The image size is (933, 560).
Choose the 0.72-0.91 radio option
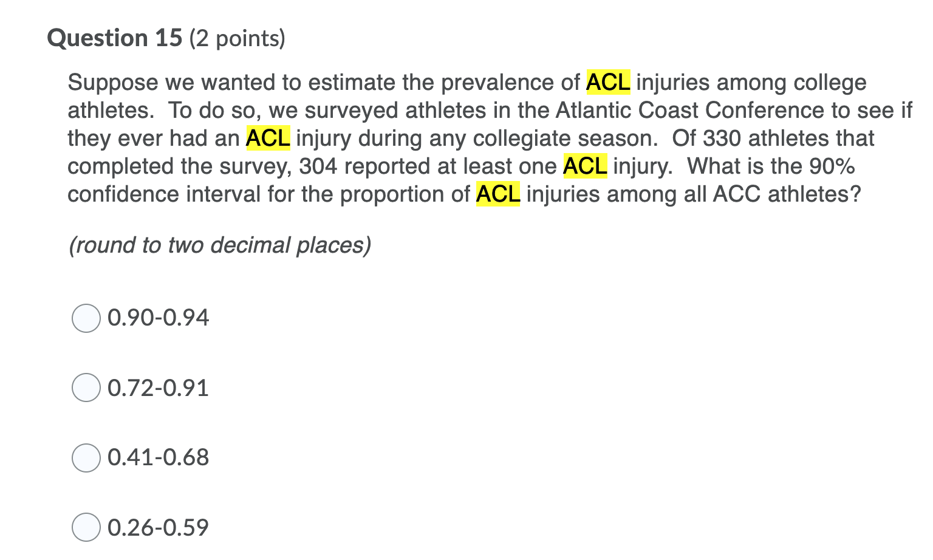[x=86, y=388]
